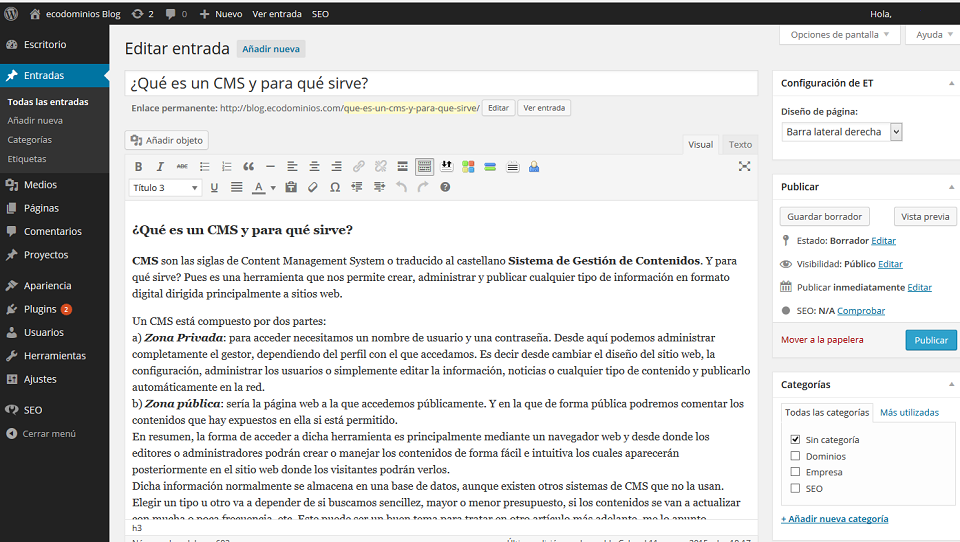Open editor keyboard shortcuts help icon
The height and width of the screenshot is (542, 960).
click(445, 187)
